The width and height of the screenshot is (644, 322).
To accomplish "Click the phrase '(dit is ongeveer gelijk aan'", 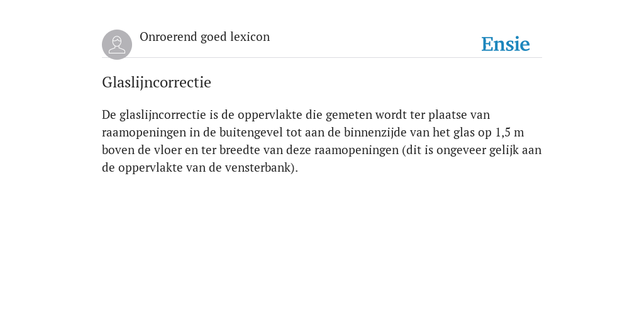I will [x=472, y=150].
